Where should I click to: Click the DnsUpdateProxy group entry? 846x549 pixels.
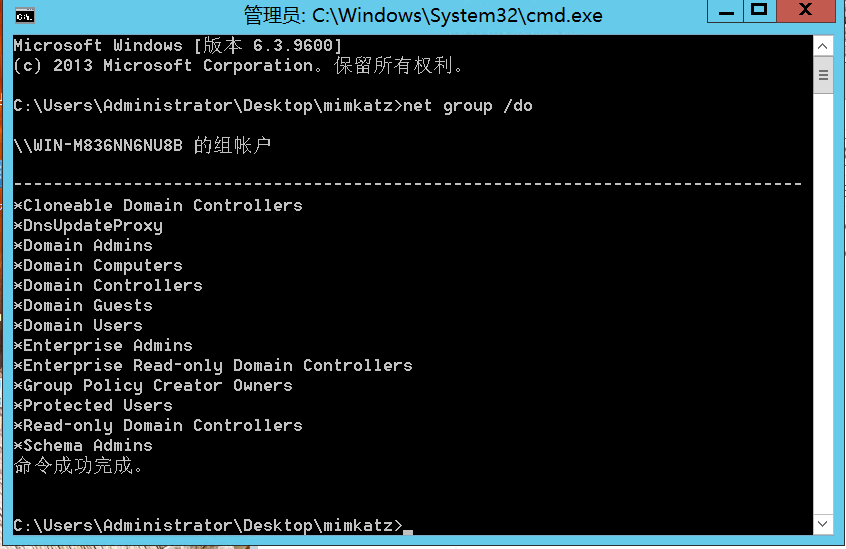pyautogui.click(x=88, y=225)
